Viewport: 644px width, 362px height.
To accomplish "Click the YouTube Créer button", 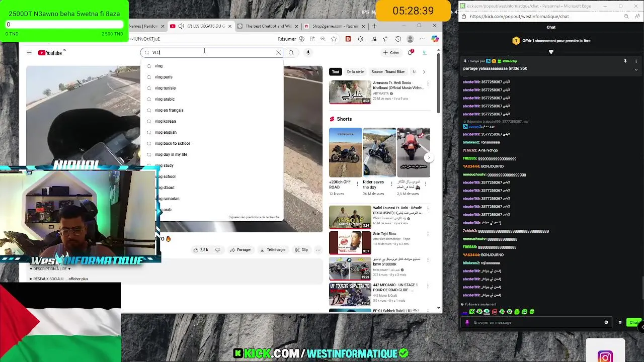I will [391, 52].
